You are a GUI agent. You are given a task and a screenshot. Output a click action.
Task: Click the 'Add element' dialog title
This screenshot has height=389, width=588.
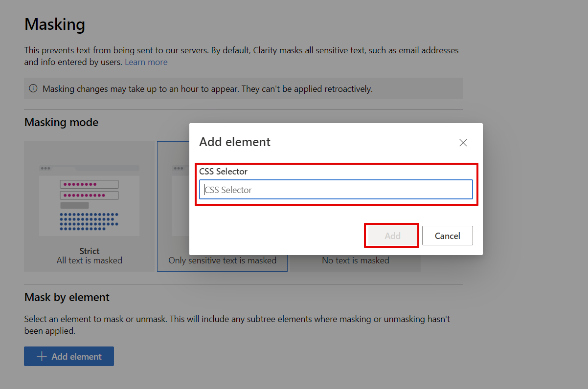(235, 142)
